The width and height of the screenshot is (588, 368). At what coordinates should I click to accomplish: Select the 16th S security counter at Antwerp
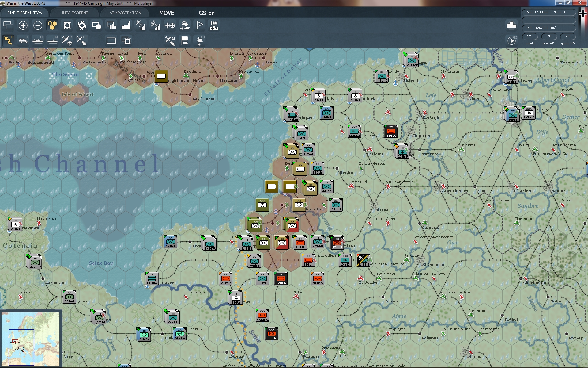click(x=512, y=77)
